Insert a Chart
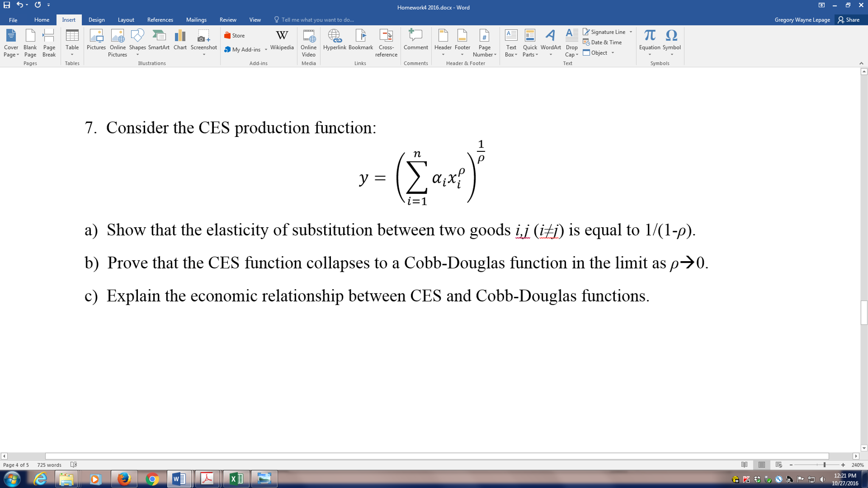The width and height of the screenshot is (868, 488). [x=180, y=41]
